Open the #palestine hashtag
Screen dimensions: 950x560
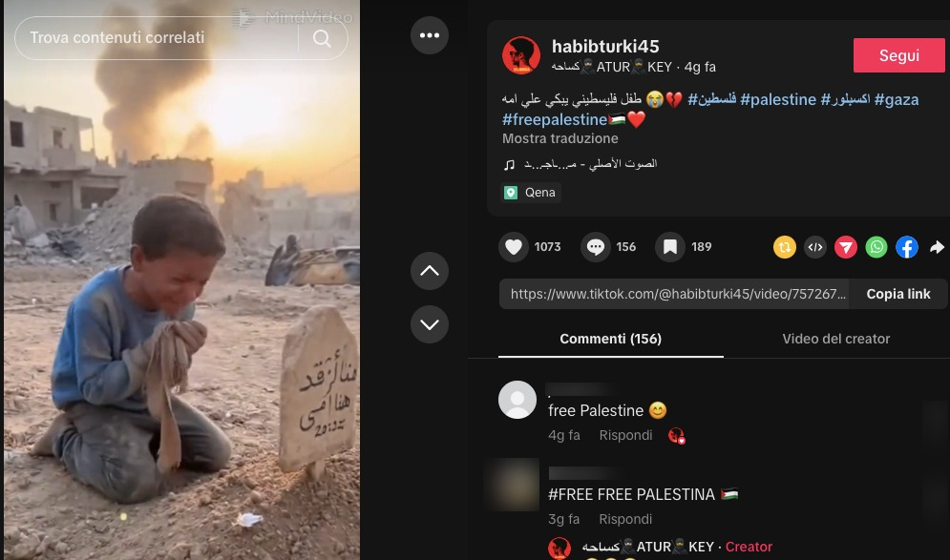tap(778, 99)
